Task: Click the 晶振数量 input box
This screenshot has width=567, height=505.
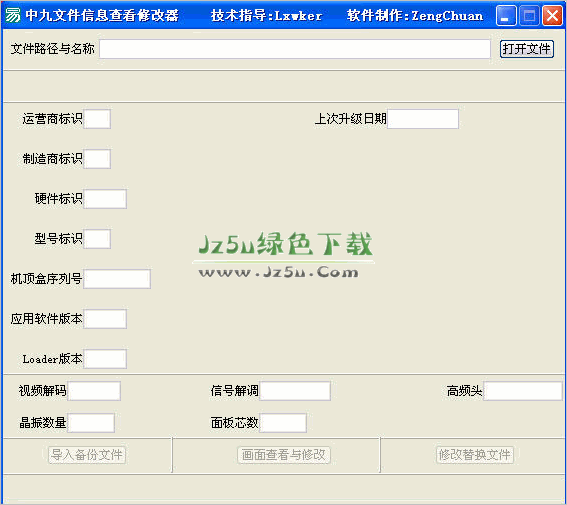Action: click(x=91, y=423)
